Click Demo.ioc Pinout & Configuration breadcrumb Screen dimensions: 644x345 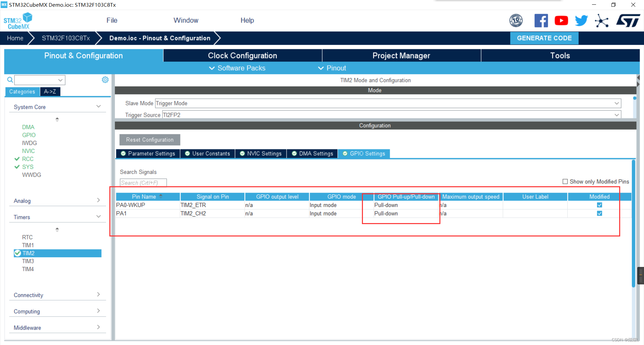(x=160, y=38)
